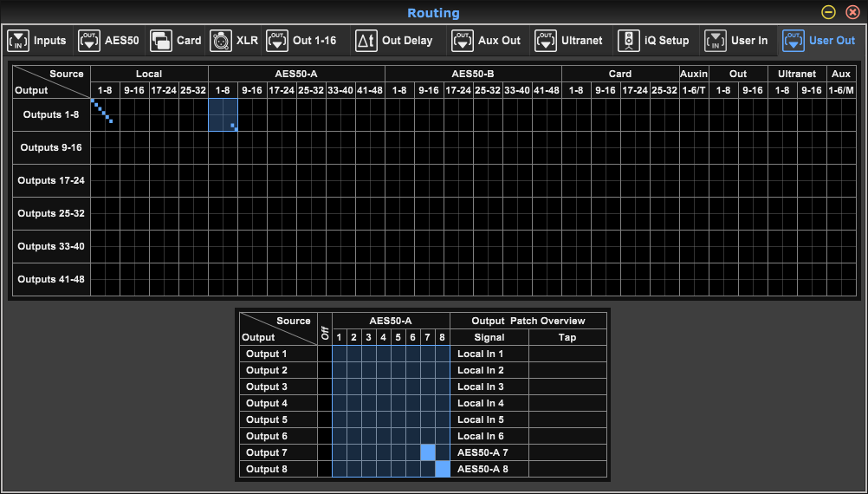Patch AES50-A channel 2 to Output 2

354,370
